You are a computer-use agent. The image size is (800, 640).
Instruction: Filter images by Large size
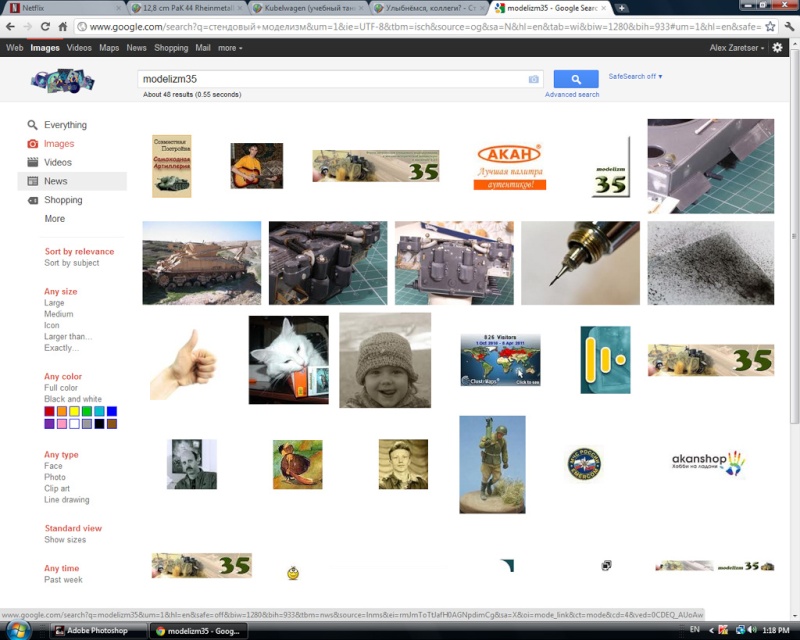click(x=54, y=303)
